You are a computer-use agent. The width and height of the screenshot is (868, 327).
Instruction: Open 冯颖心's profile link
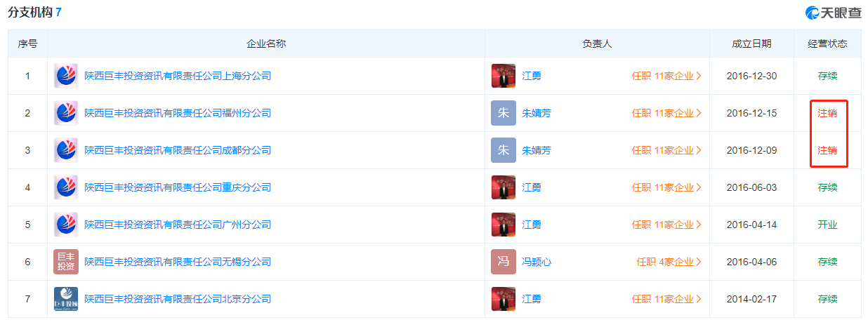(x=537, y=262)
